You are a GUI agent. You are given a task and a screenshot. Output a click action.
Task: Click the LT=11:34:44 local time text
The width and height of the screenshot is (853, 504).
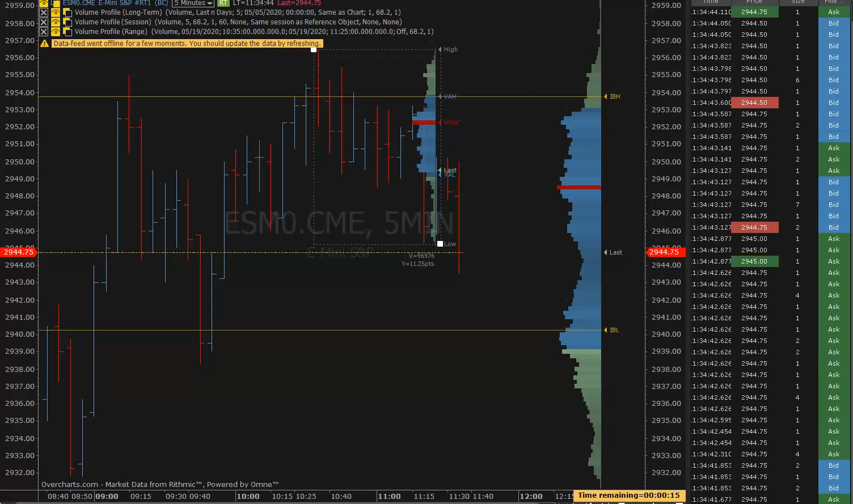coord(254,3)
